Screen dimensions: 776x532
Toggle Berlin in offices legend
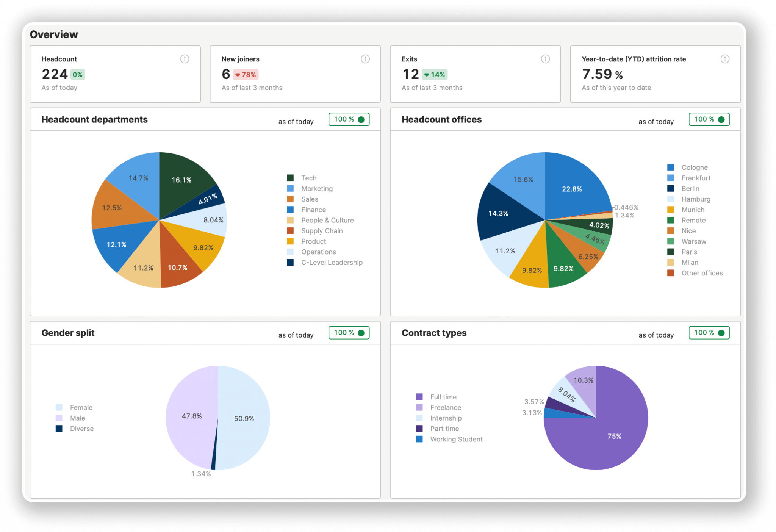684,188
